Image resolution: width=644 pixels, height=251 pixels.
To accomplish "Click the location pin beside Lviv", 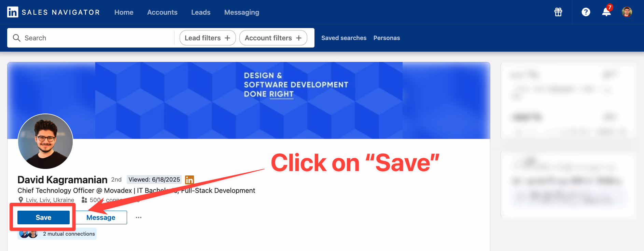I will [x=21, y=200].
